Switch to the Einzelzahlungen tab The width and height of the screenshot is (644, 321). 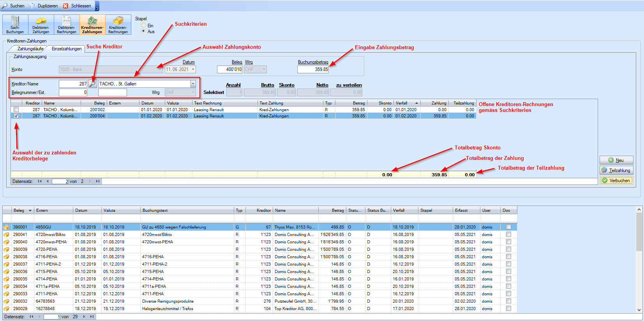[67, 49]
